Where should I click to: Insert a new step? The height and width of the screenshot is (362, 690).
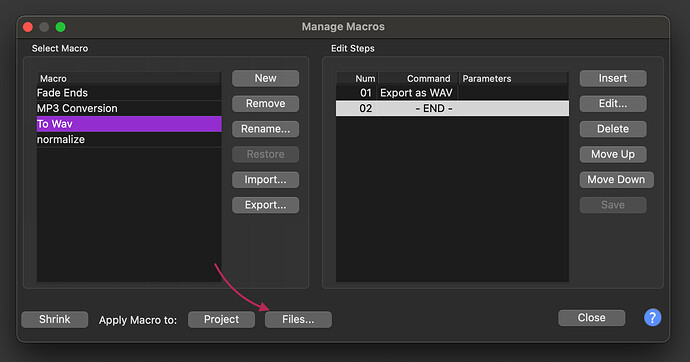[613, 78]
